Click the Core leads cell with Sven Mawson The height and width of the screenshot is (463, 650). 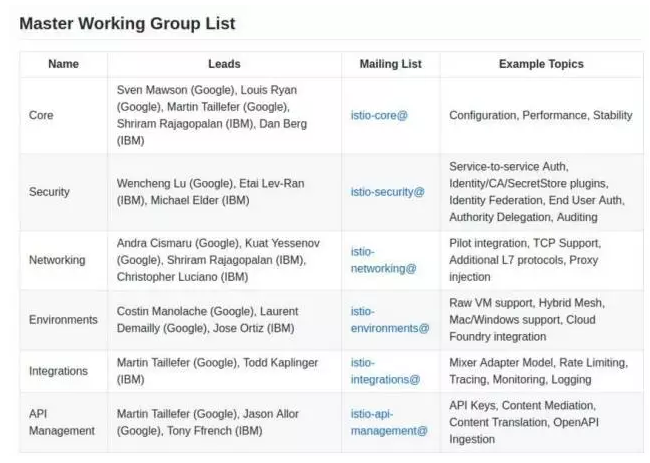click(224, 115)
